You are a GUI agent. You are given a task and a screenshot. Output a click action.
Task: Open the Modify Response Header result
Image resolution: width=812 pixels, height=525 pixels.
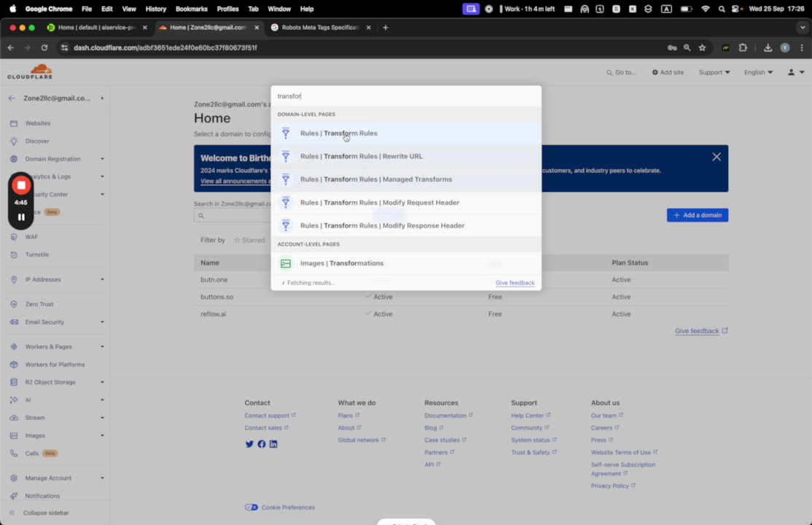(405, 225)
